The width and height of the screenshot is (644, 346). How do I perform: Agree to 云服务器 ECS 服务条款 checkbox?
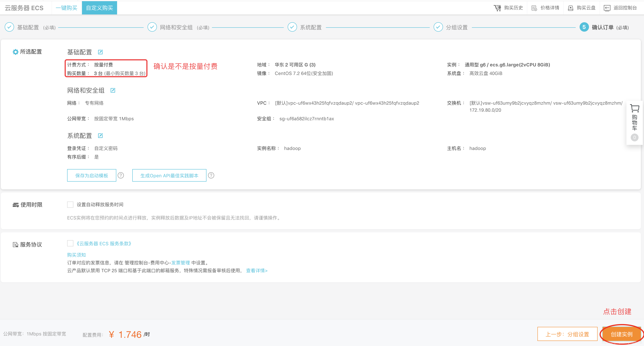[70, 243]
